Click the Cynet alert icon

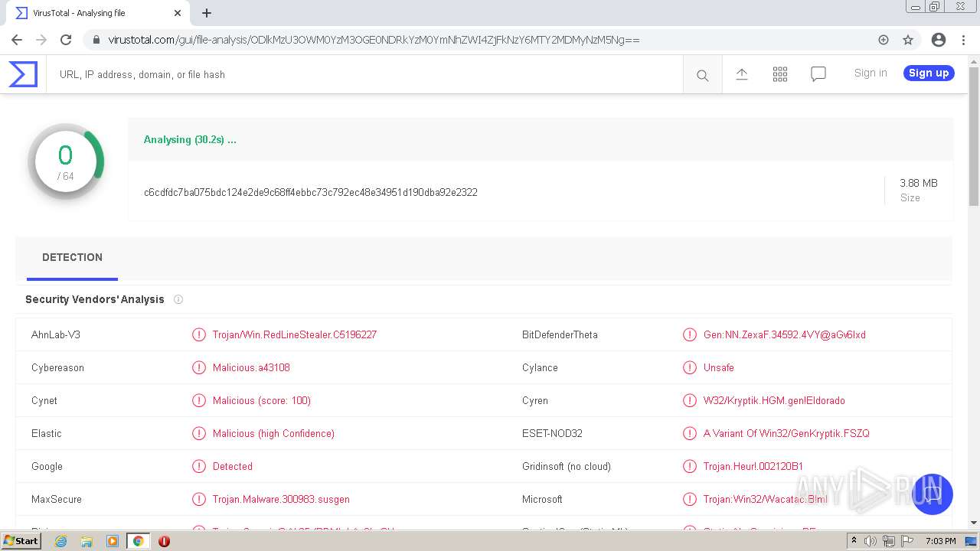(x=199, y=400)
